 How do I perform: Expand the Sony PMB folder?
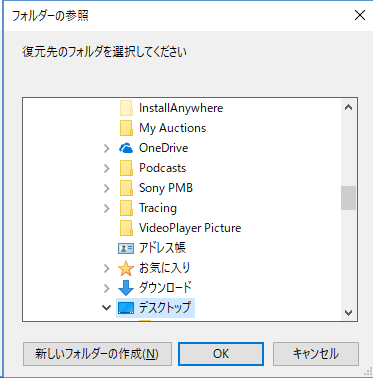(x=106, y=188)
